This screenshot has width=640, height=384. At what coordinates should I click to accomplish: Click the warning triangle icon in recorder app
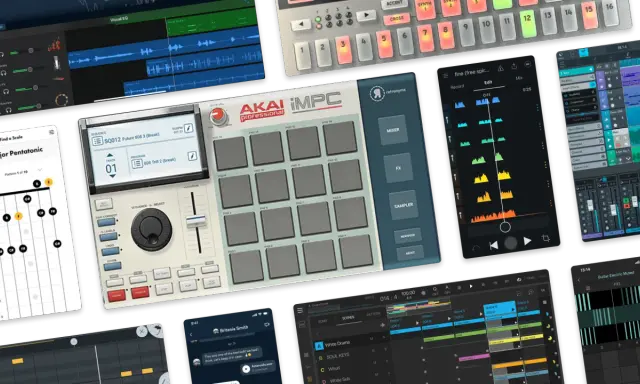point(500,68)
